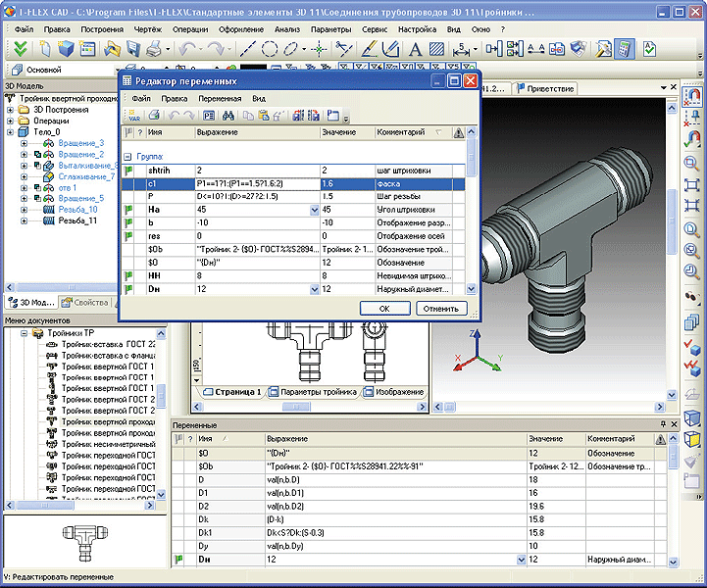This screenshot has width=707, height=588.
Task: Click the editor table scrollbar down arrow
Action: tap(472, 289)
